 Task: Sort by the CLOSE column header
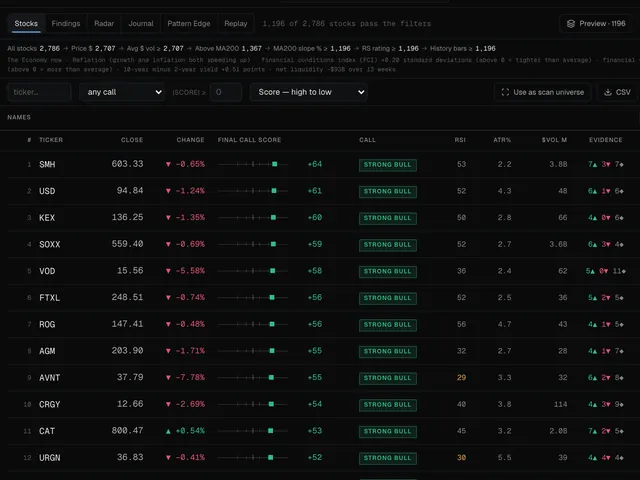[x=132, y=140]
